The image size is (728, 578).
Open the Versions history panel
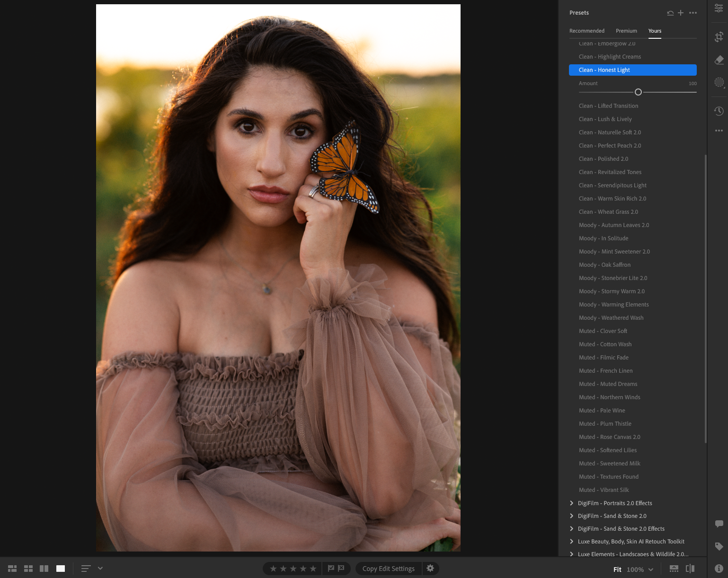tap(719, 111)
